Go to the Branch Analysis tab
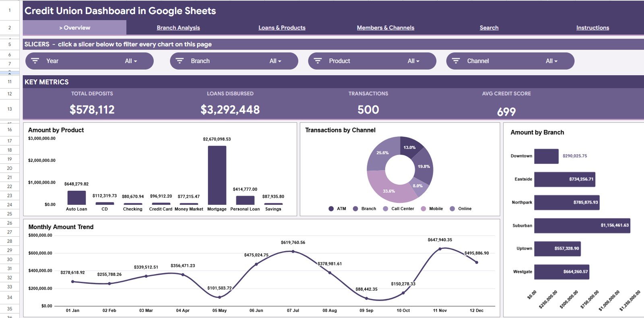 178,28
